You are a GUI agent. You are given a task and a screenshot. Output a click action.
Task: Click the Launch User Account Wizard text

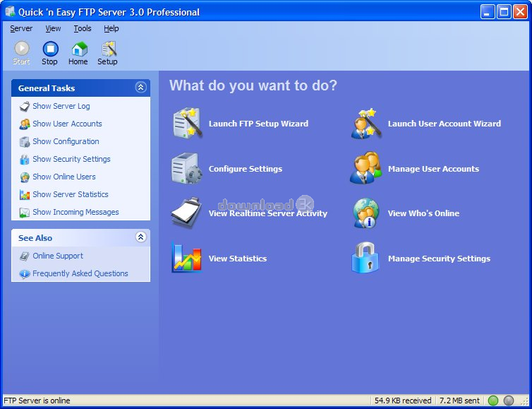(x=445, y=124)
